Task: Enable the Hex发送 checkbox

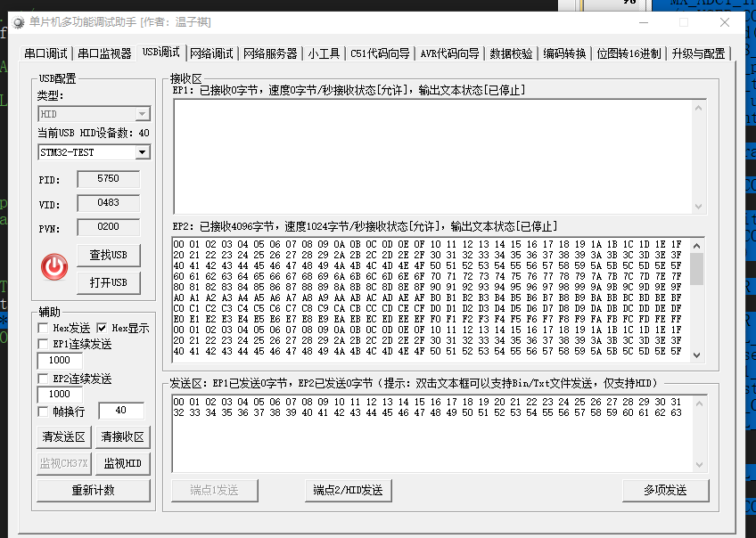Action: (x=43, y=328)
